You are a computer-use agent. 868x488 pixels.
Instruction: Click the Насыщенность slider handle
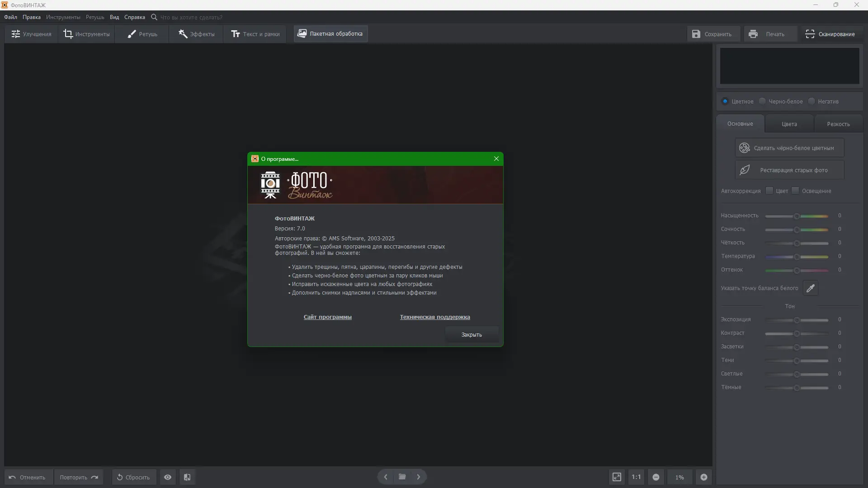coord(797,216)
